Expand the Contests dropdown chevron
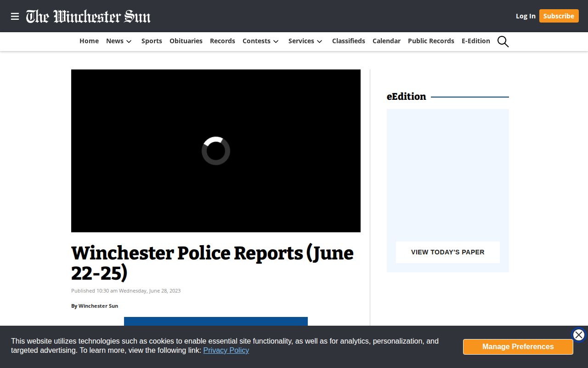Screen dimensions: 588x368 pyautogui.click(x=276, y=41)
